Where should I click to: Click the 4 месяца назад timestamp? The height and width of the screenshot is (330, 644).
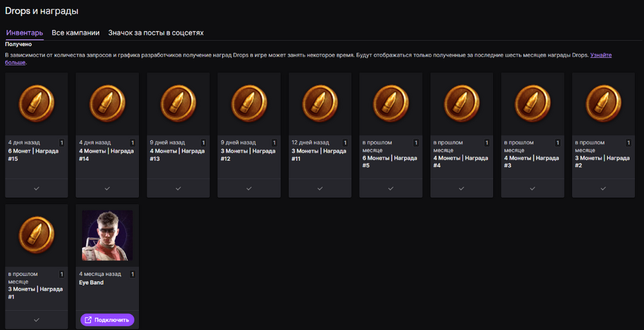click(100, 274)
